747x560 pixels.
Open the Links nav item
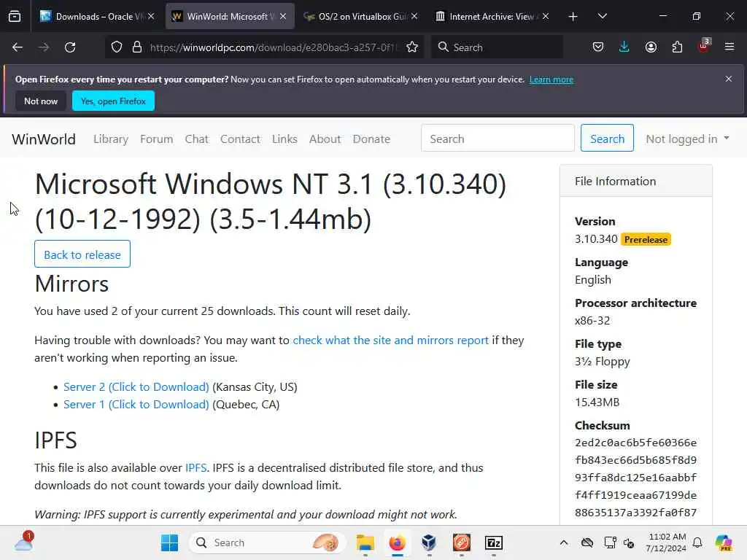285,139
